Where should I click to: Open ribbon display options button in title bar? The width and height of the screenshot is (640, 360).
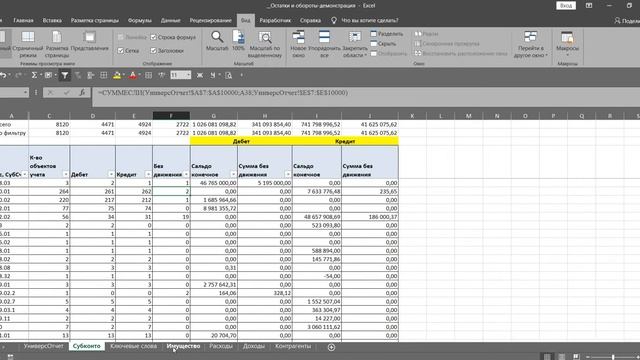click(589, 6)
